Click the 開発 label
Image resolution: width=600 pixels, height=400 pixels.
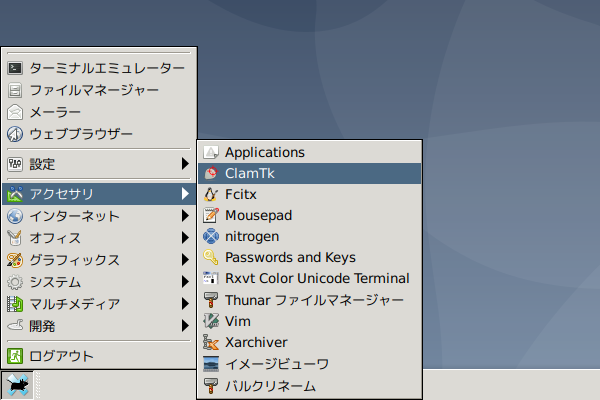point(42,326)
